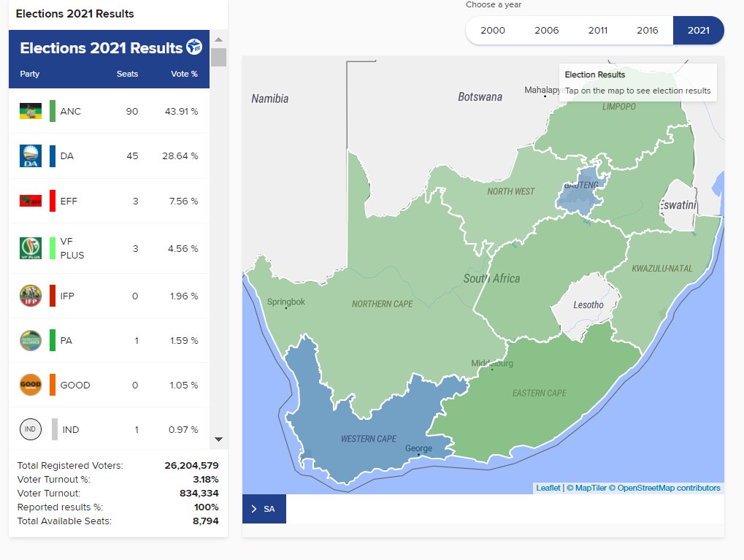
Task: Click the results list scroll up arrow
Action: (218, 39)
